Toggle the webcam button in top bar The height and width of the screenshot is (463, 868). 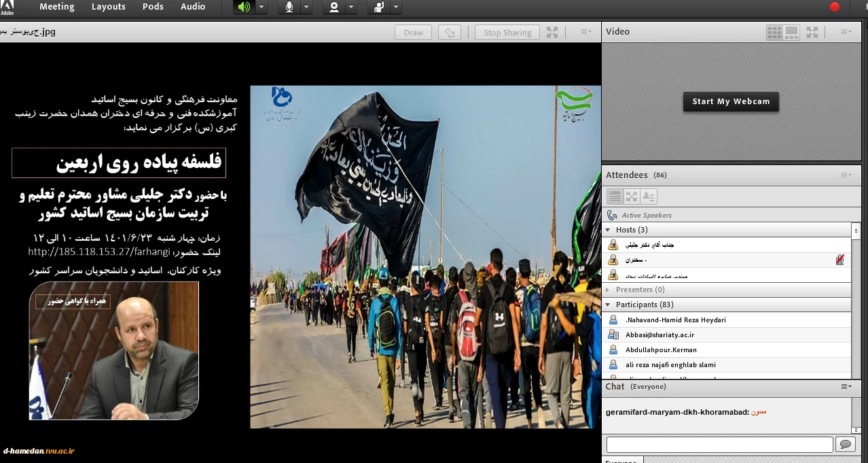click(333, 7)
